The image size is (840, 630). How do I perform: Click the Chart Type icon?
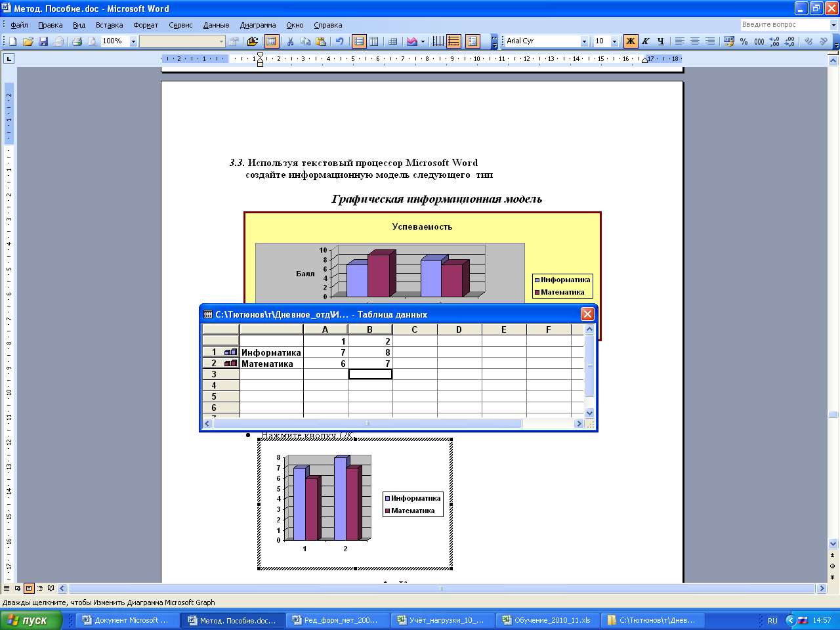[411, 41]
